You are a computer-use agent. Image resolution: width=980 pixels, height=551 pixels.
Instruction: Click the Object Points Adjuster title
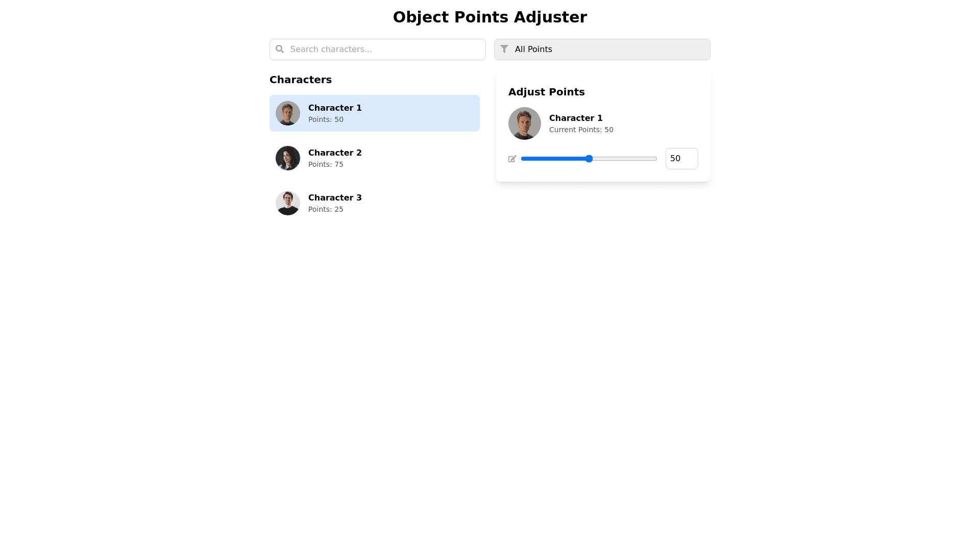(x=490, y=17)
